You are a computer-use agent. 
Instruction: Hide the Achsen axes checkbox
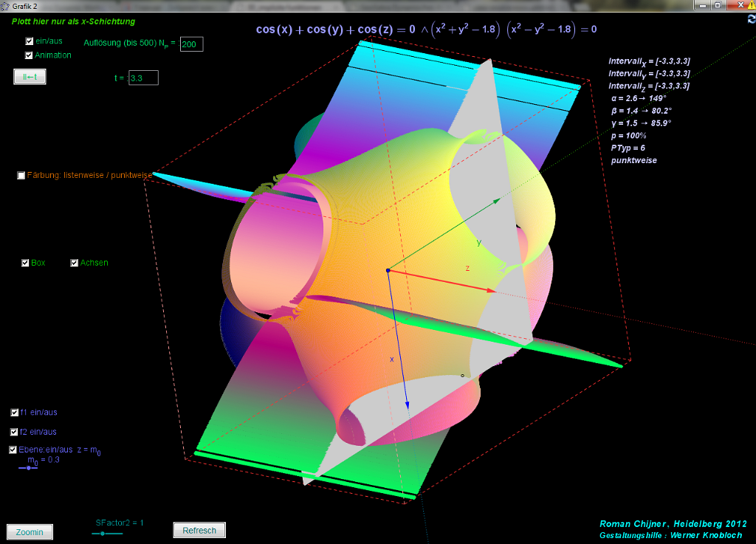click(x=75, y=263)
